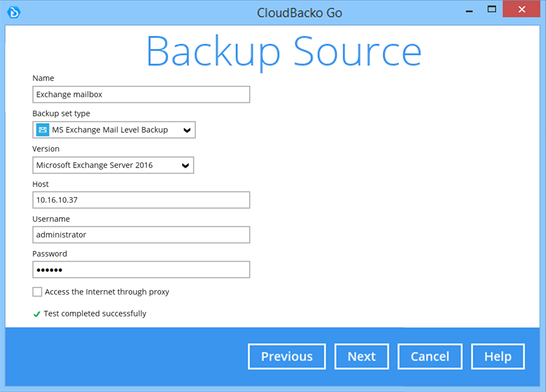Minimize the CloudBacko Go window
This screenshot has height=392, width=546.
469,11
